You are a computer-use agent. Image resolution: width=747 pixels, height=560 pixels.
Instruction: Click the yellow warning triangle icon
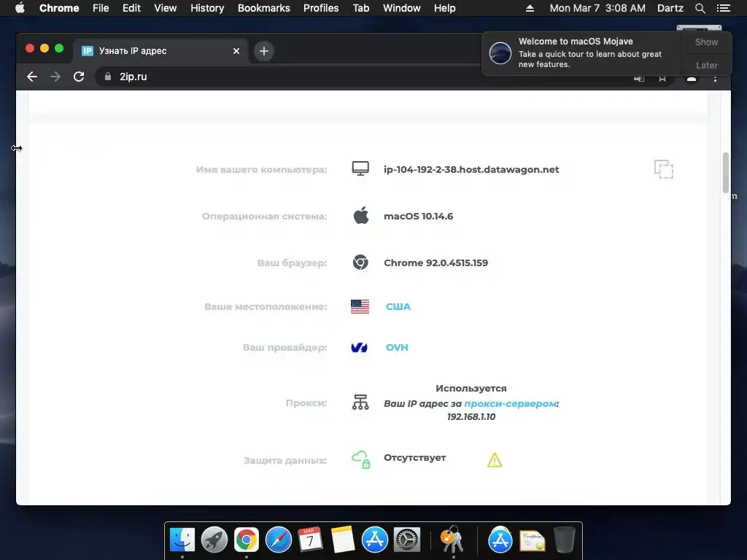click(495, 460)
